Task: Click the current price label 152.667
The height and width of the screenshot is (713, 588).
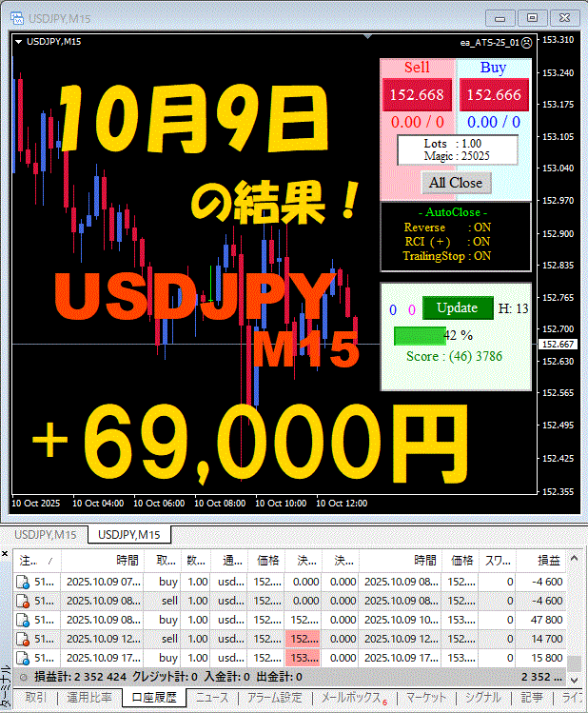Action: click(558, 345)
